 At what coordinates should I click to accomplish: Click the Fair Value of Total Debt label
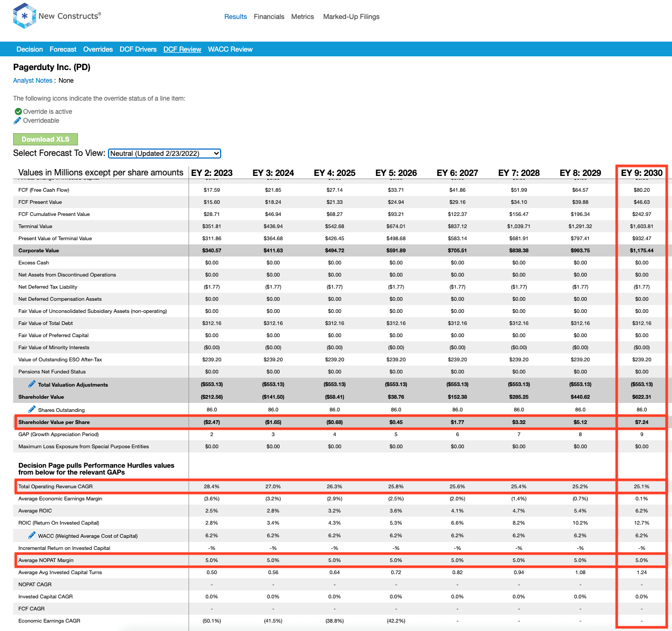46,323
